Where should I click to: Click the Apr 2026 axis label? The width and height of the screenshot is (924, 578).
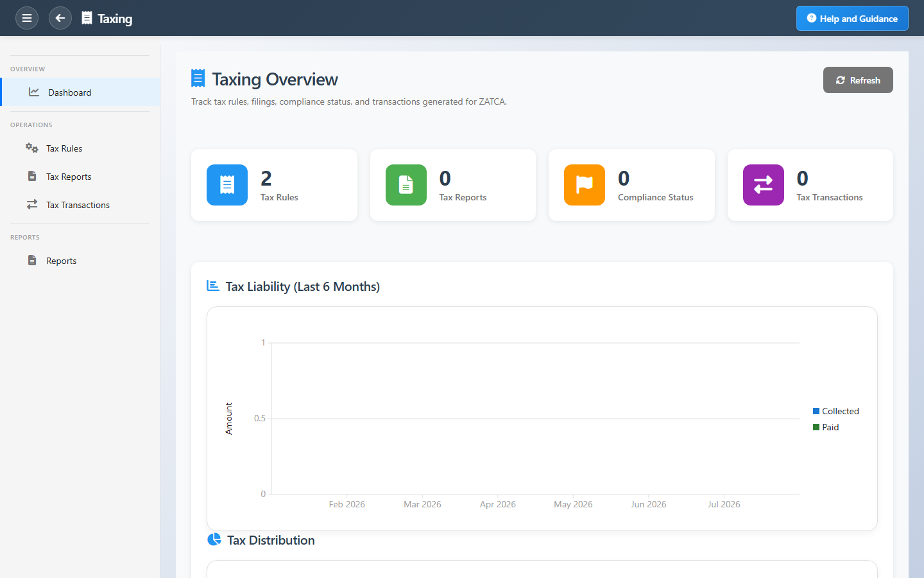(x=498, y=504)
